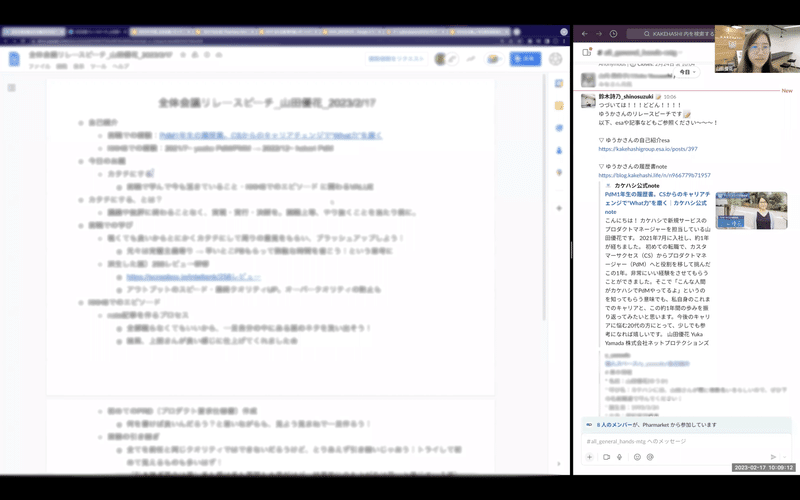Open the Slack history clock icon
The width and height of the screenshot is (800, 500).
click(613, 34)
